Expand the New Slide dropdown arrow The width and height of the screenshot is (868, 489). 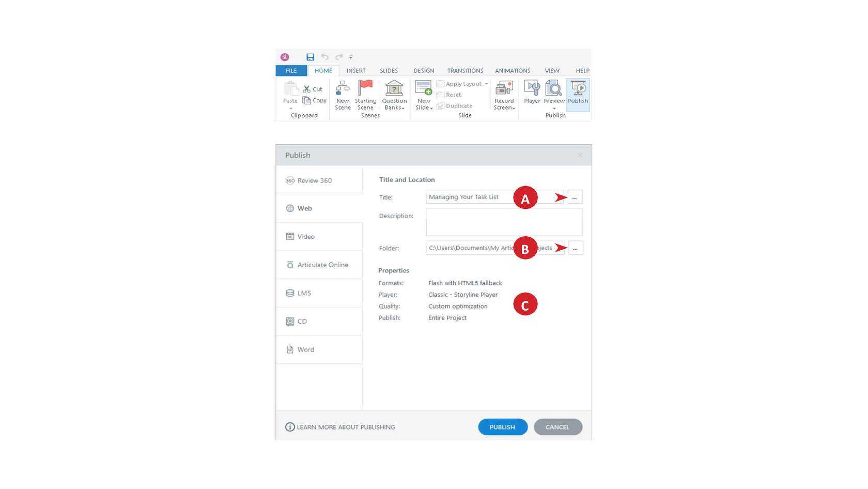(431, 108)
